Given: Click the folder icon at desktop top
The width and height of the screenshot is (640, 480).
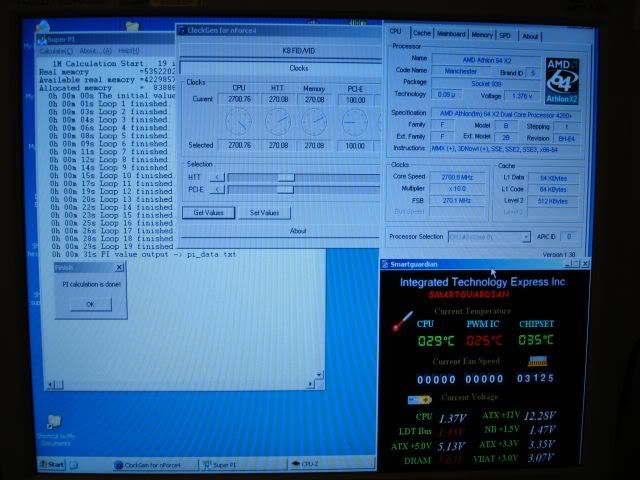Looking at the screenshot, I should point(132,27).
